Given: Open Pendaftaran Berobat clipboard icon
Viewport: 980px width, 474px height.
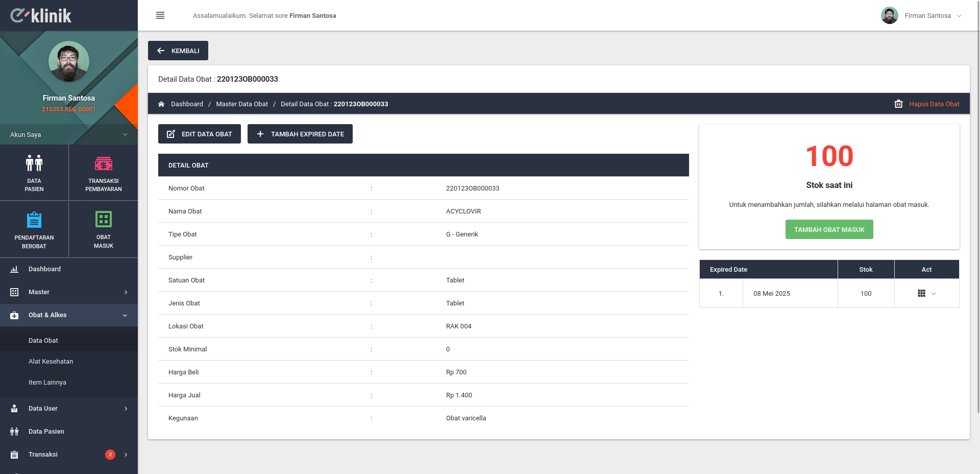Looking at the screenshot, I should point(34,220).
